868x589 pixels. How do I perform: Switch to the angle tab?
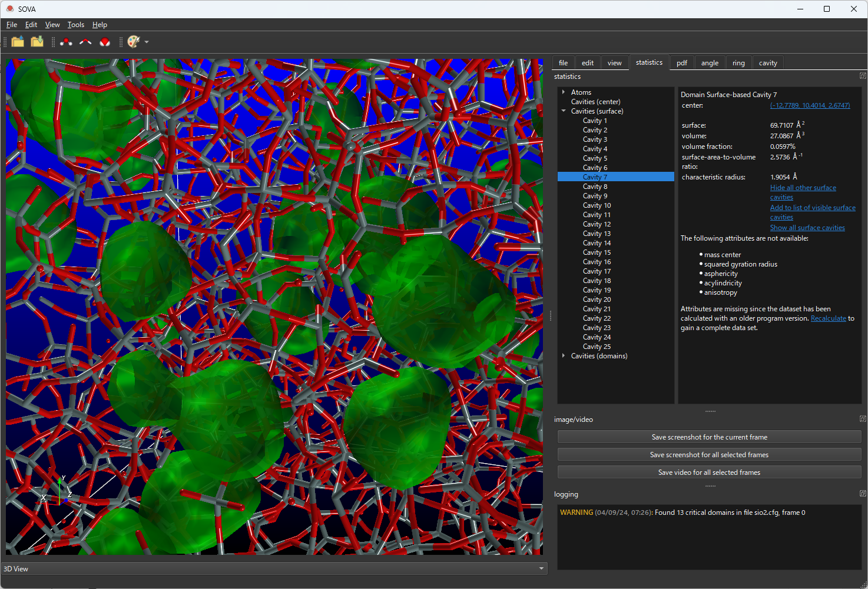coord(710,63)
